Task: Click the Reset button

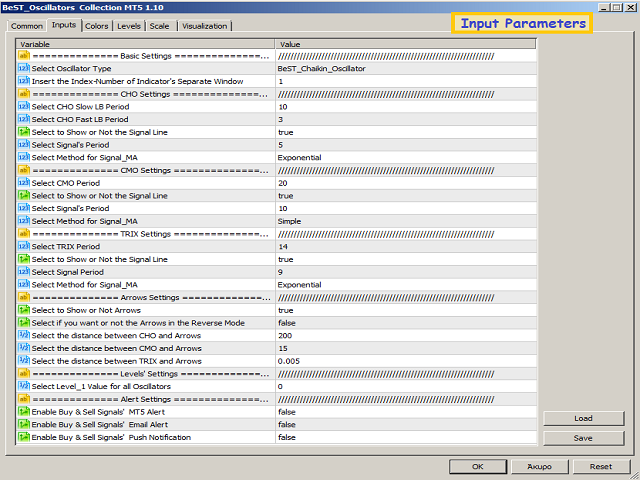Action: (x=601, y=467)
